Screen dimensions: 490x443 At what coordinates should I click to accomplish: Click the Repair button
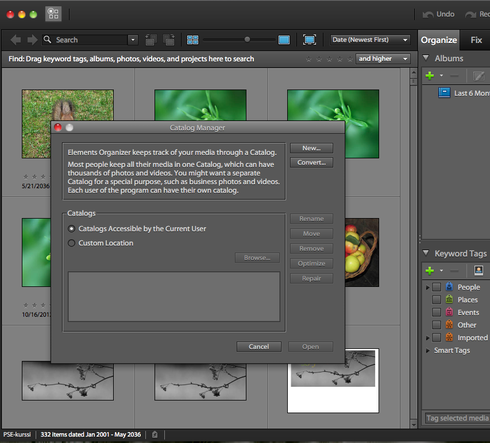tap(311, 278)
